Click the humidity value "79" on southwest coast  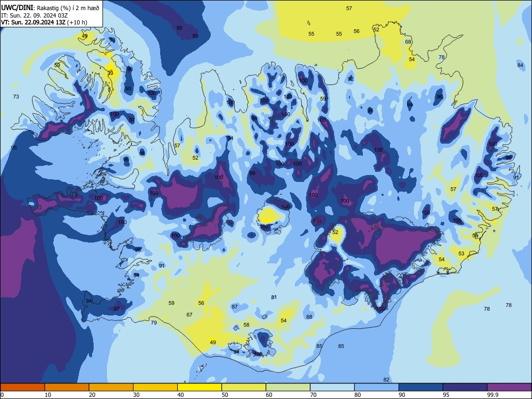click(154, 323)
